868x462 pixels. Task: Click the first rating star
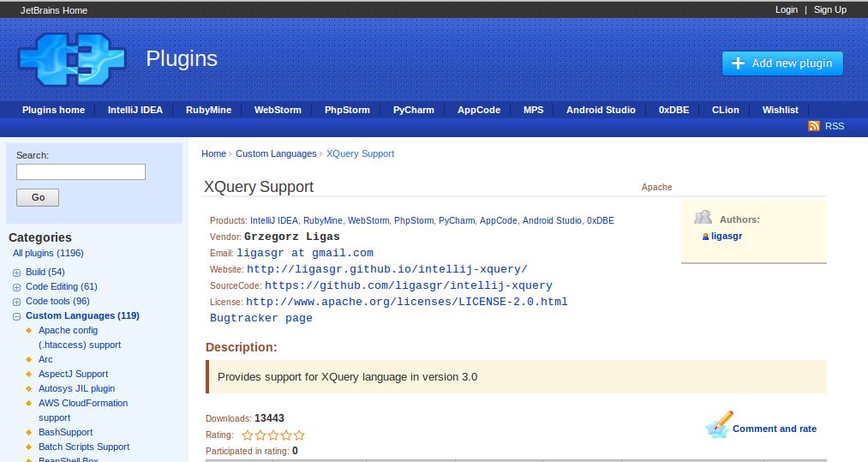(x=248, y=435)
